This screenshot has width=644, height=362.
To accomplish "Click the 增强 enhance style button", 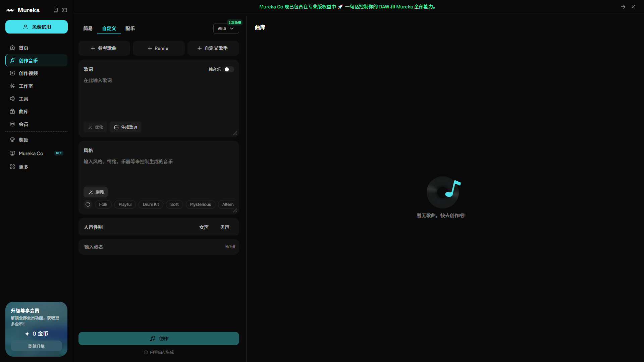I will click(96, 192).
